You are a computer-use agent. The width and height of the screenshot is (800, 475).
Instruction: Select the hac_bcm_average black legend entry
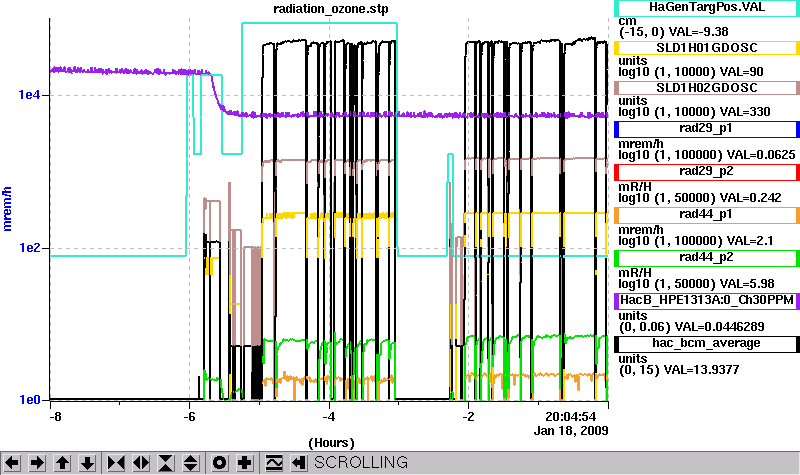click(707, 344)
